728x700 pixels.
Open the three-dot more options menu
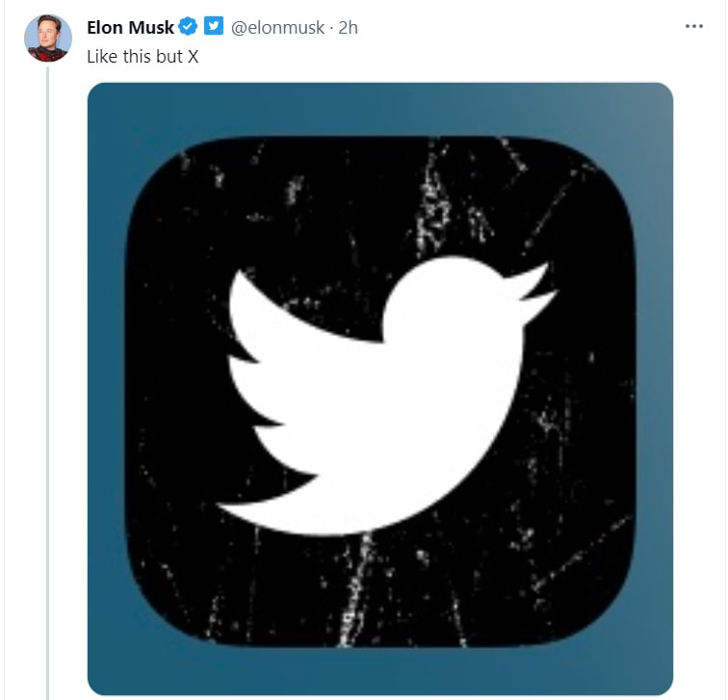click(x=694, y=26)
